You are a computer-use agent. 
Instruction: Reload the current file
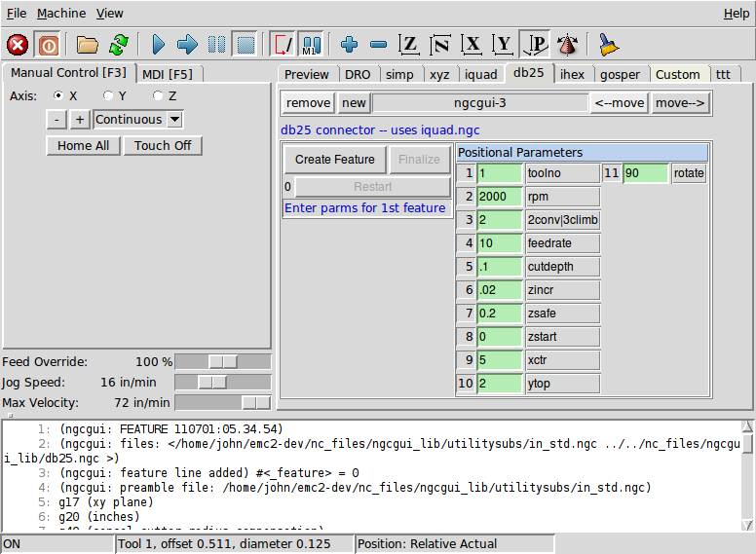[x=119, y=45]
